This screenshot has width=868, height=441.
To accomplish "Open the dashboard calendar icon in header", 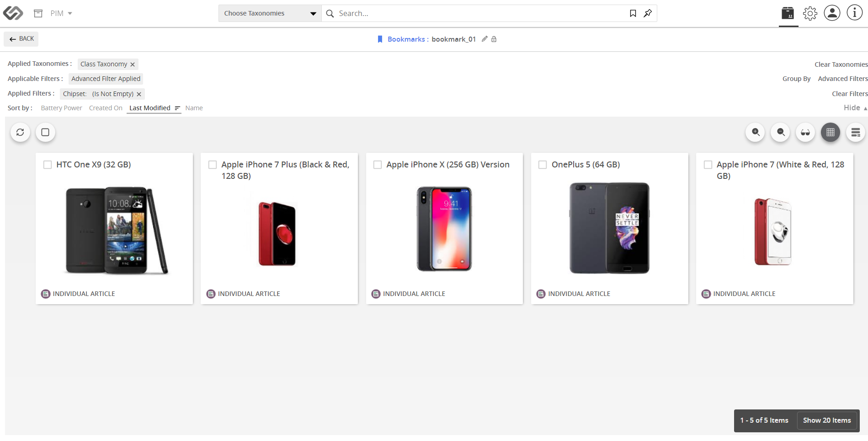I will click(x=788, y=13).
